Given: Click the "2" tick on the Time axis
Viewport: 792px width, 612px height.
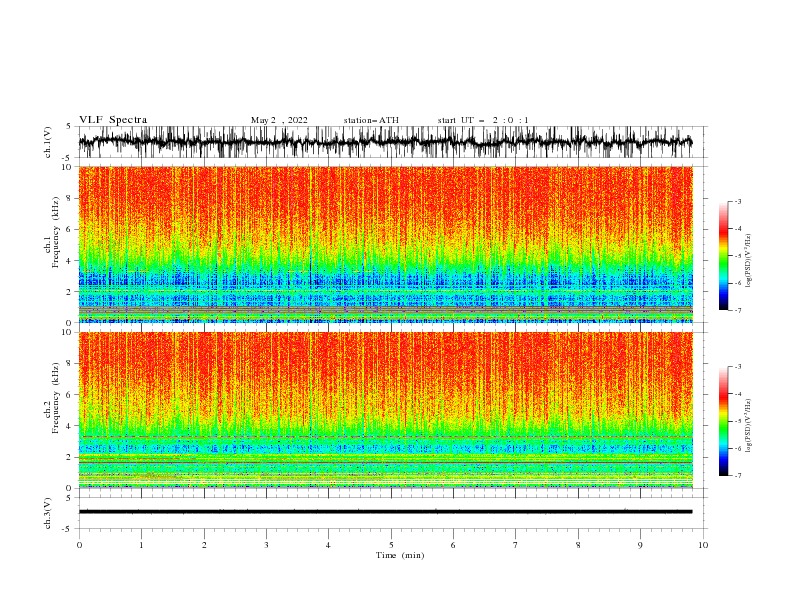Looking at the screenshot, I should pos(204,545).
